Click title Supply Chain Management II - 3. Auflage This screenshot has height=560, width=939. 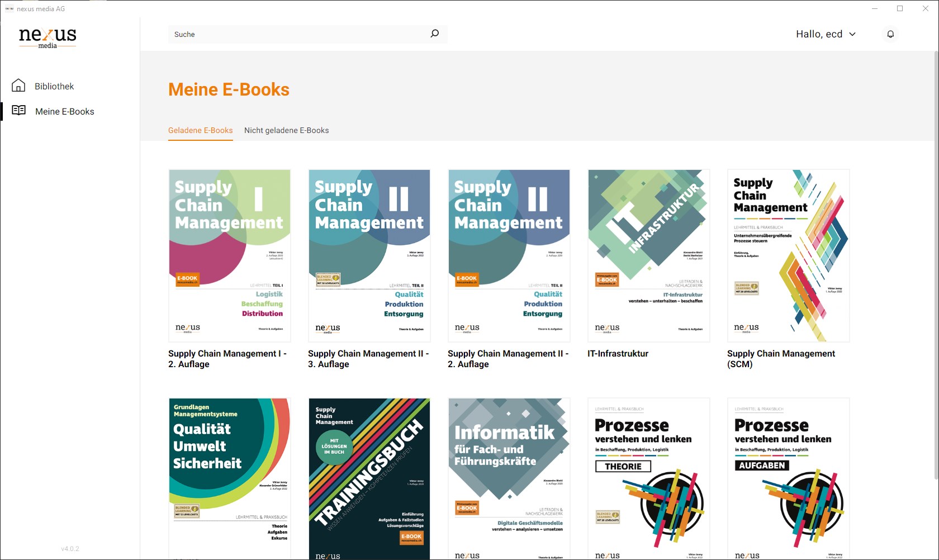coord(368,359)
